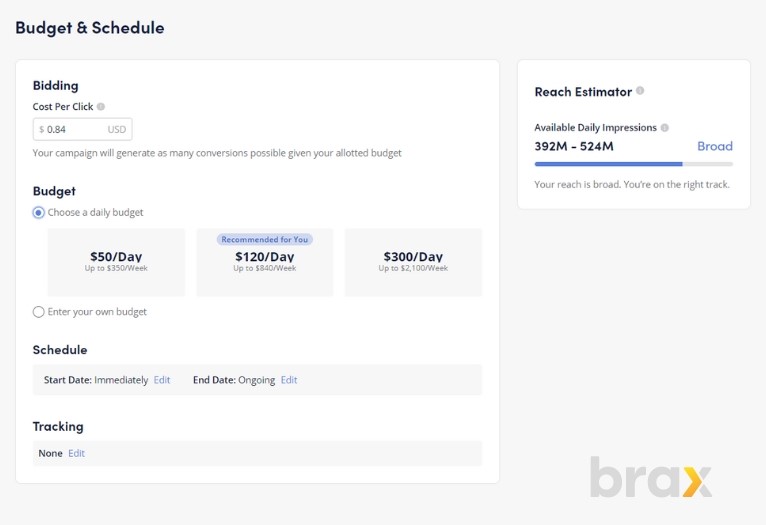Click the Cost Per Click bid field
This screenshot has width=766, height=525.
coord(83,129)
